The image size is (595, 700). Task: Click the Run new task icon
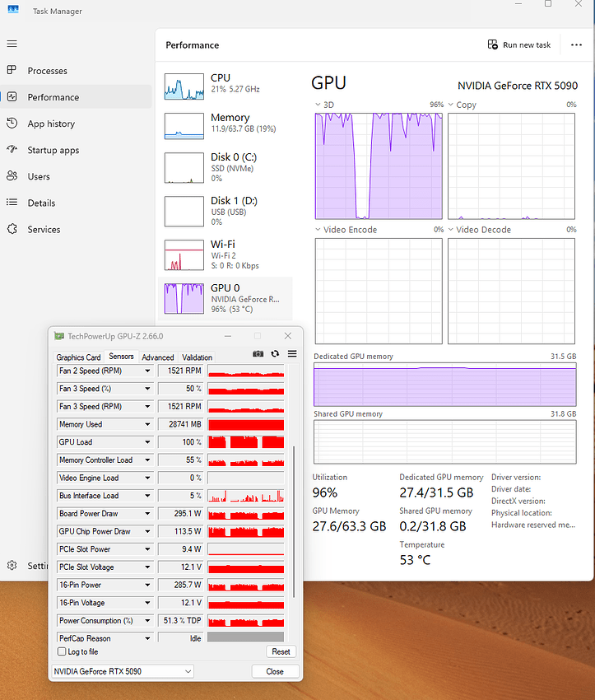492,44
